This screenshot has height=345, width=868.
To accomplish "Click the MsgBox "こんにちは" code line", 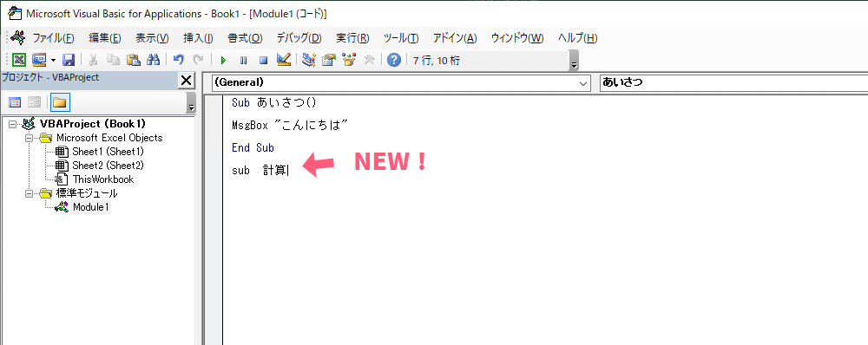I will click(290, 126).
